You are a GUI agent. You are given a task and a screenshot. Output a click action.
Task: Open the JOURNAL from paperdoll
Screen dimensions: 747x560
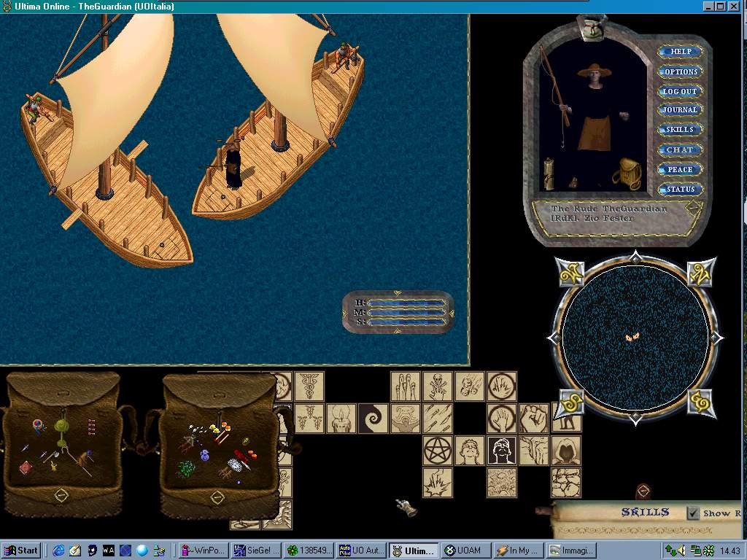pos(681,109)
